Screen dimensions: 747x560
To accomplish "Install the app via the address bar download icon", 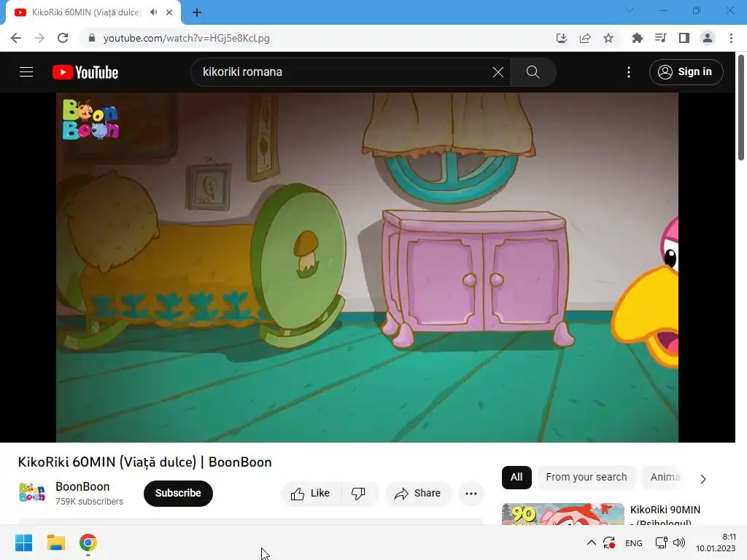I will [562, 38].
